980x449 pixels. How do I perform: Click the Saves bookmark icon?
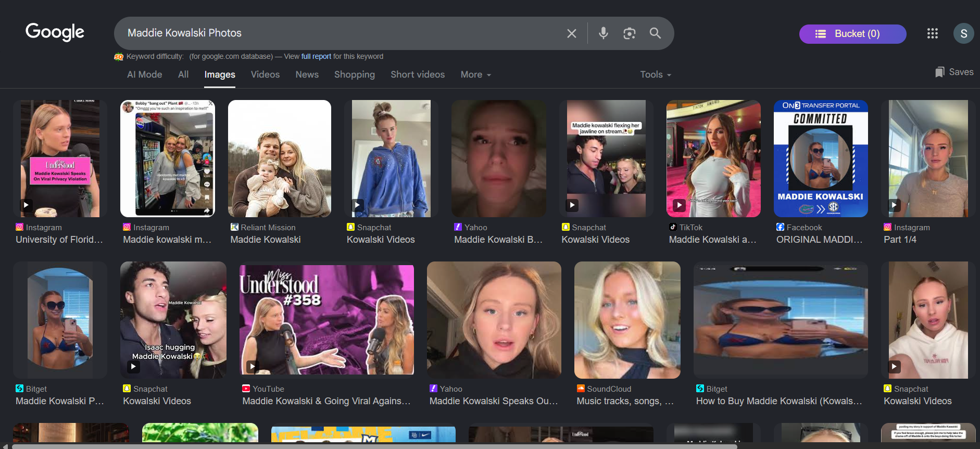(939, 72)
